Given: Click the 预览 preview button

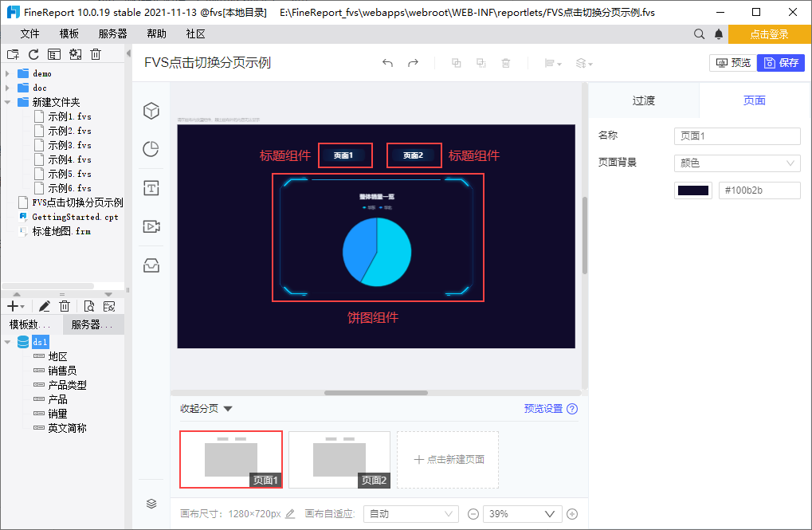Looking at the screenshot, I should pyautogui.click(x=733, y=63).
